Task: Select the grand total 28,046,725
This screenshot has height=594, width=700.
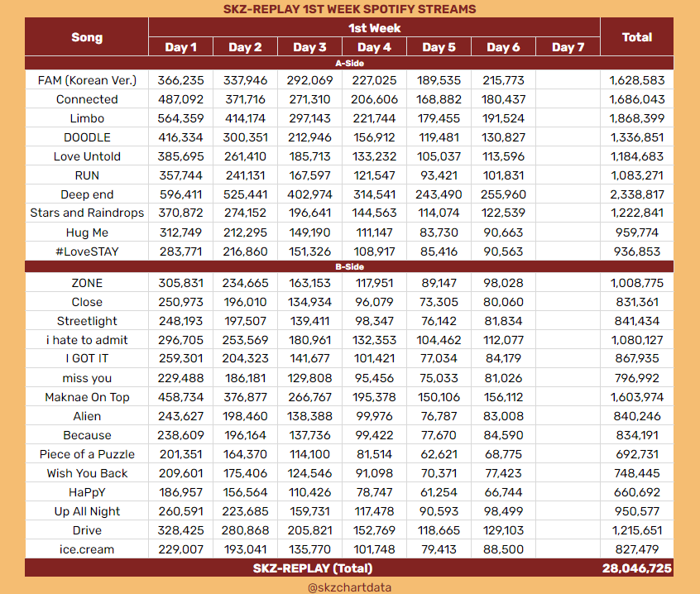Action: [x=636, y=568]
